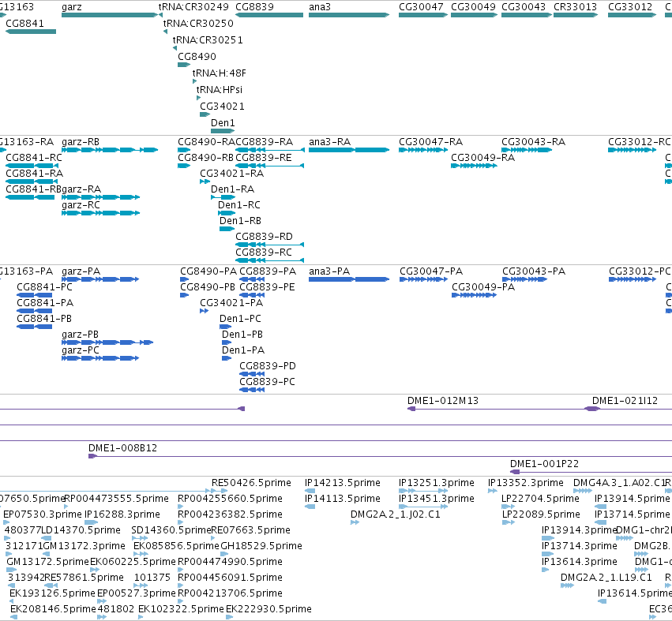Select CG8490-RB transcript label

coord(206,158)
